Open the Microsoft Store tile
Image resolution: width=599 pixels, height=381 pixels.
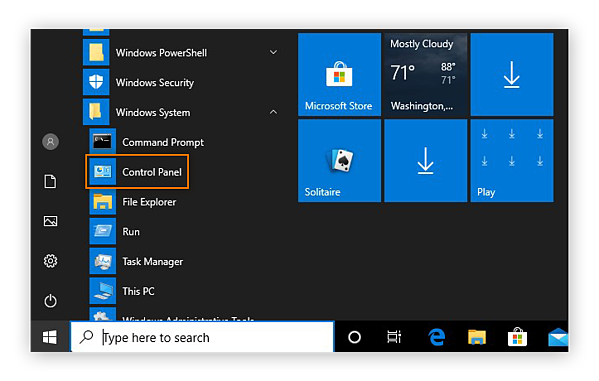point(339,75)
